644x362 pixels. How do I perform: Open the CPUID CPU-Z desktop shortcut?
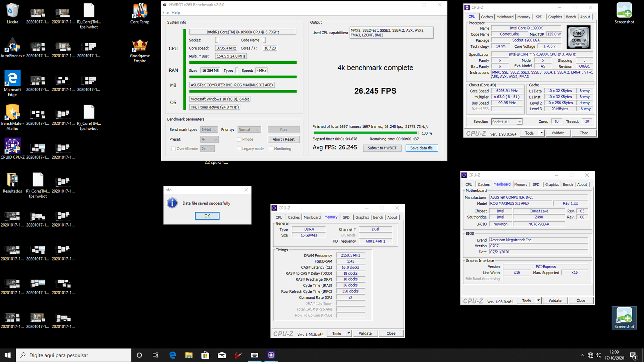pos(12,148)
